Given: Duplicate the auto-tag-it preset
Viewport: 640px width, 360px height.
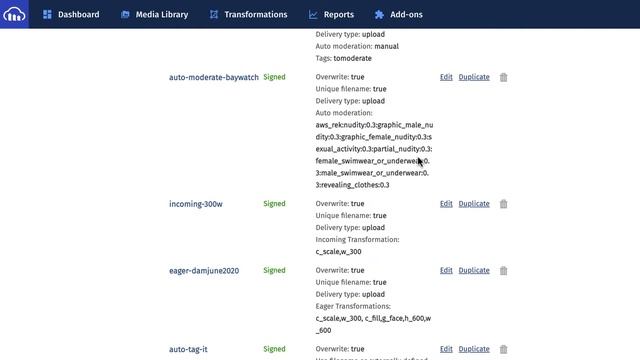Looking at the screenshot, I should (x=474, y=349).
